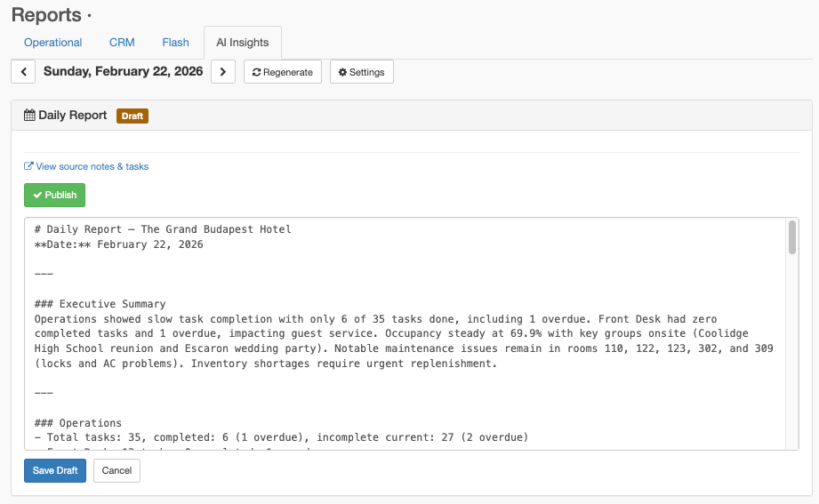Click the 'Sunday, February 22, 2026' date text
This screenshot has height=504, width=819.
click(x=124, y=71)
